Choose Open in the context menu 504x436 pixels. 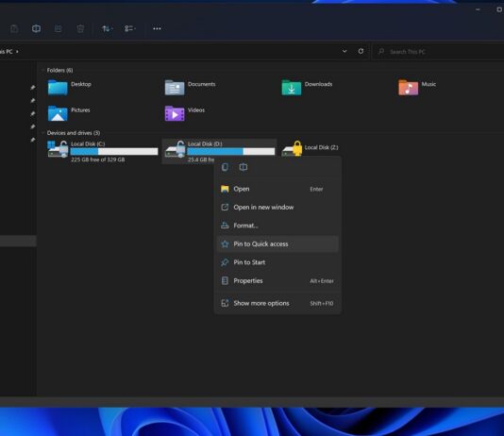(277, 189)
